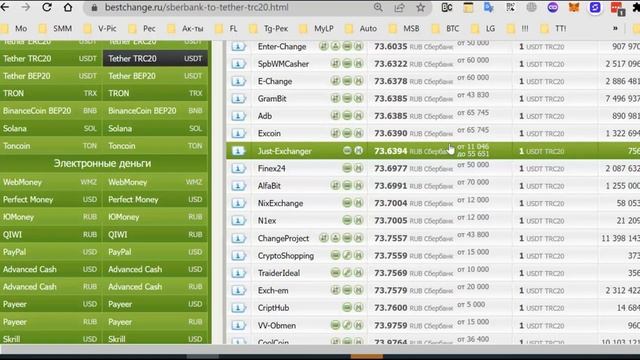Screen dimensions: 640x360
Task: Reload the page with the refresh icon
Action: 47,7
